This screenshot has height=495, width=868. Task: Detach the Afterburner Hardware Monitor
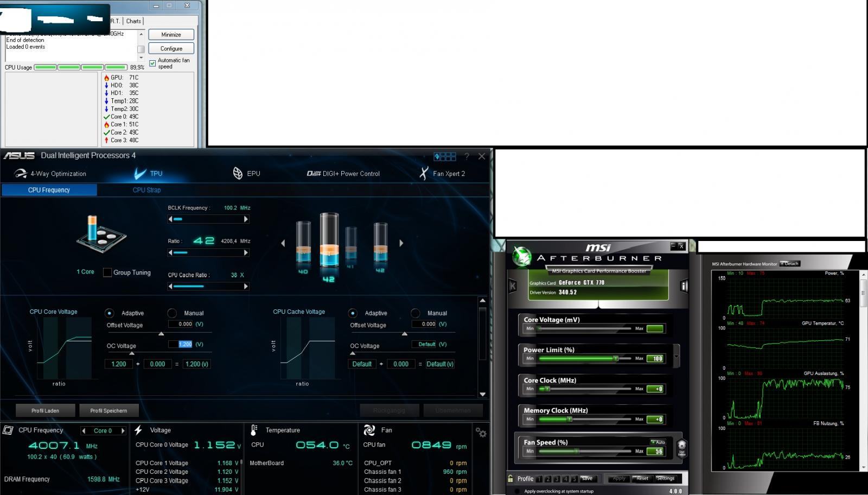pos(790,264)
